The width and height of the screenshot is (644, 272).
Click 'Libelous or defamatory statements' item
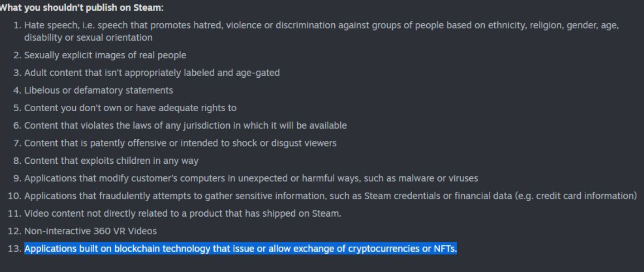(99, 90)
